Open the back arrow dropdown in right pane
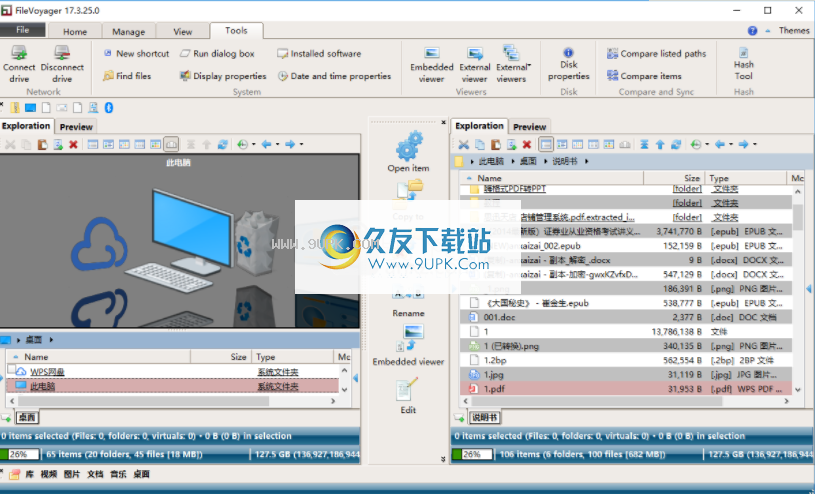The width and height of the screenshot is (816, 494). [731, 145]
